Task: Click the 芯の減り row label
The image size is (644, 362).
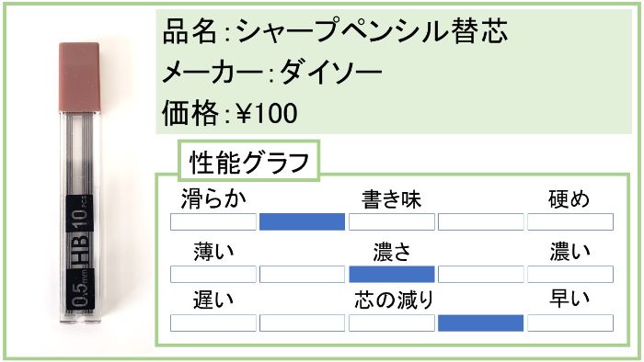Action: click(394, 300)
